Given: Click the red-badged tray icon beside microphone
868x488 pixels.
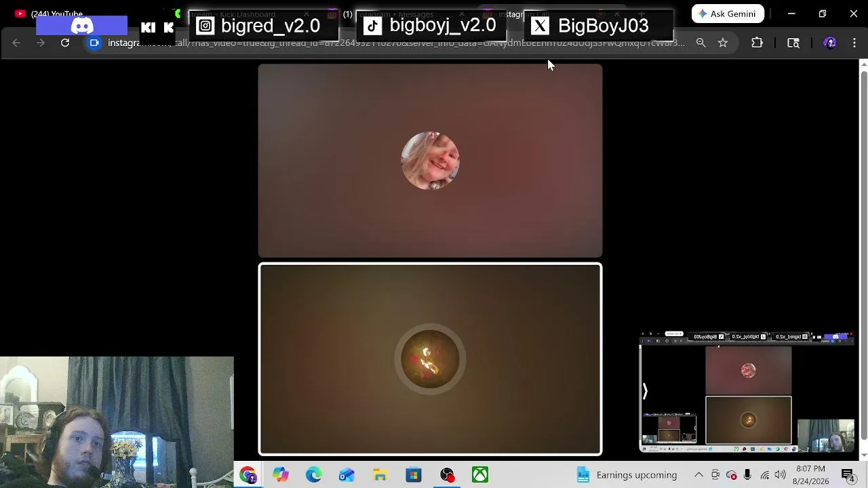Looking at the screenshot, I should (731, 475).
